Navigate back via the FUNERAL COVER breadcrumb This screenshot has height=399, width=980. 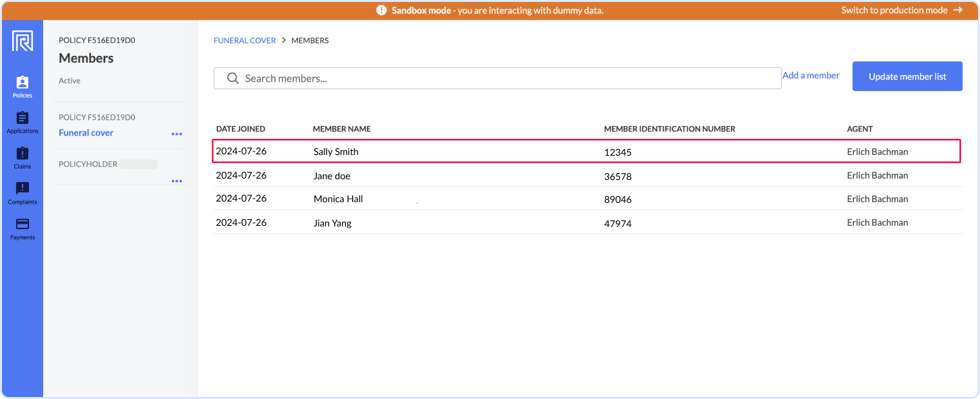244,40
